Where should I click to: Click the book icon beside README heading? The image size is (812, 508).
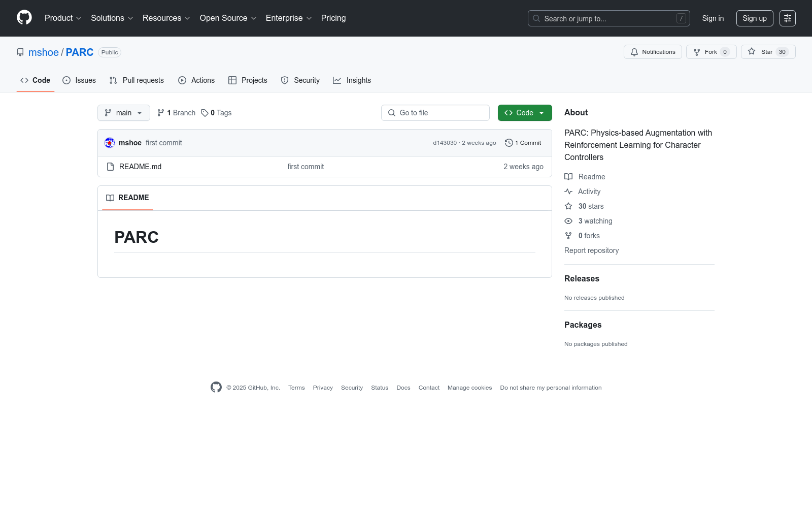110,198
